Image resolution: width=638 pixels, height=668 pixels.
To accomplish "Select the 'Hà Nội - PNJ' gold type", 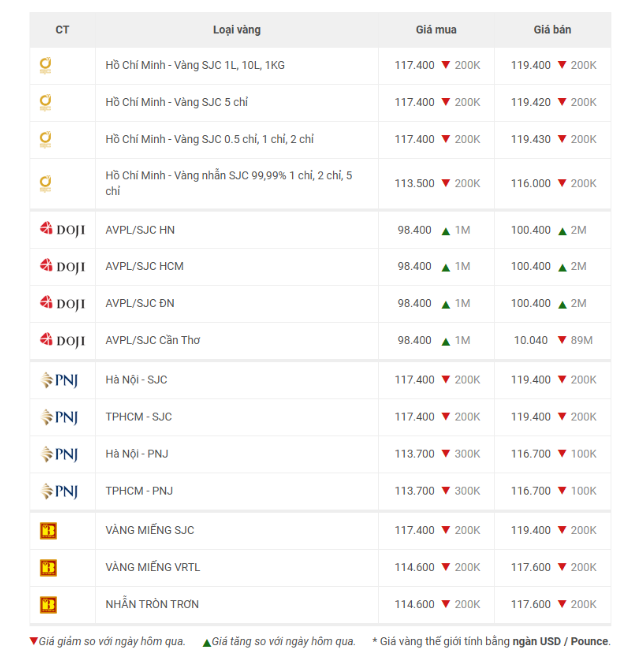I will tap(137, 454).
